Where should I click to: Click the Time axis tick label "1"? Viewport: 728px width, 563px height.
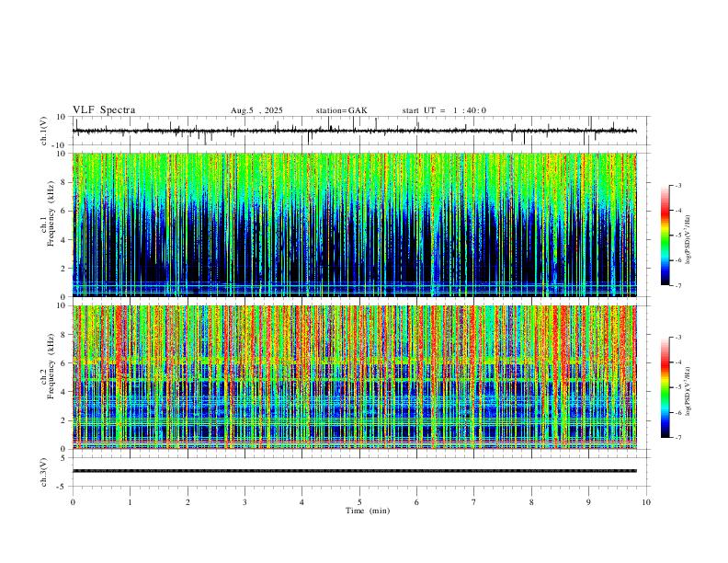(131, 502)
